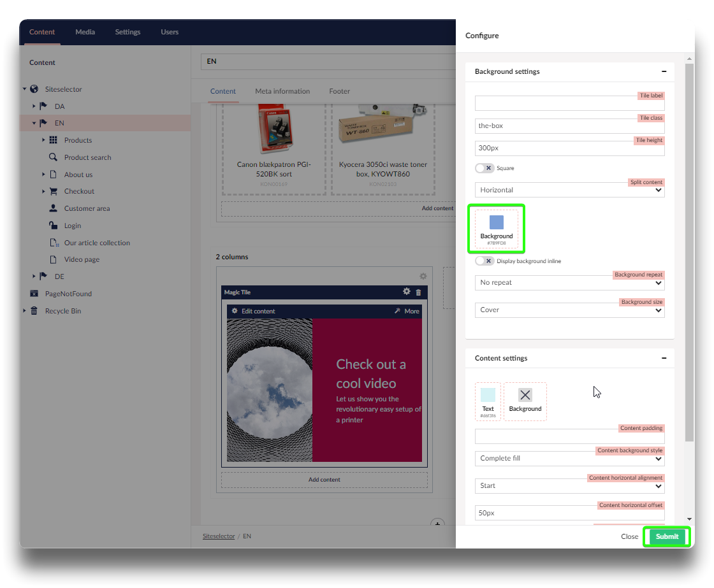Screen dimensions: 714x588
Task: Click into the Tile height input field
Action: [569, 148]
